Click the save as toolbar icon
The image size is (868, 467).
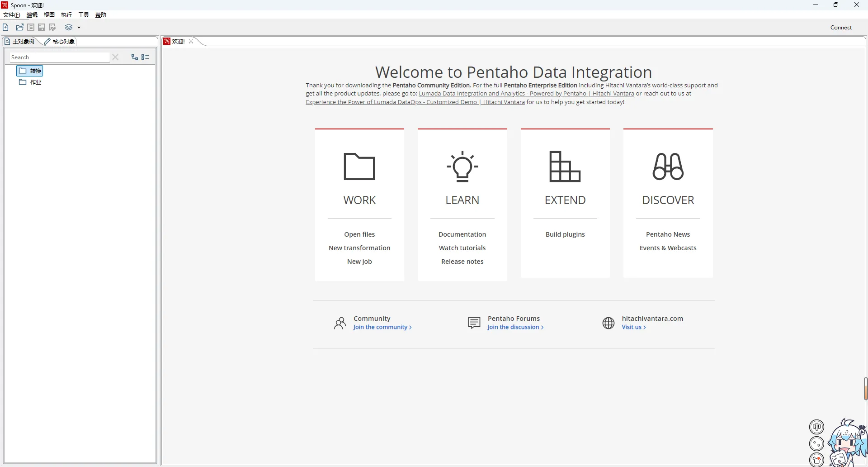[52, 27]
